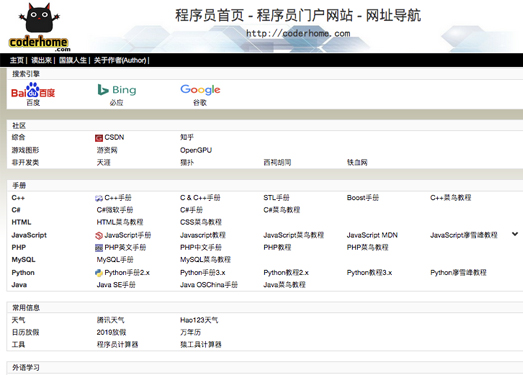The image size is (523, 375).
Task: Click the HTML row label
Action: pos(21,222)
